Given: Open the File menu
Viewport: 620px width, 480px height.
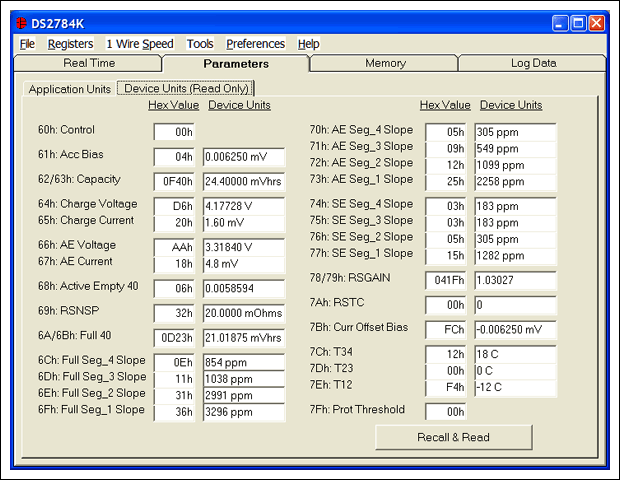Looking at the screenshot, I should click(x=27, y=44).
